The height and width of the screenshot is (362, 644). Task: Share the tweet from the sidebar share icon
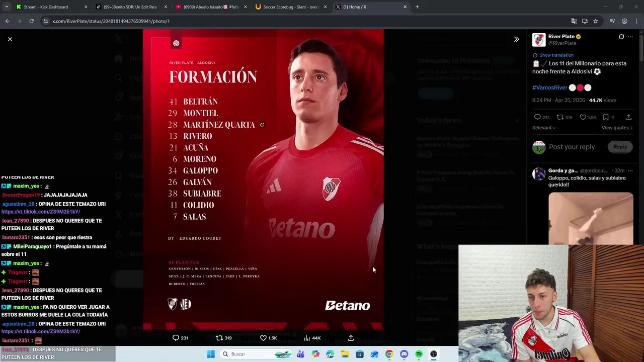628,117
